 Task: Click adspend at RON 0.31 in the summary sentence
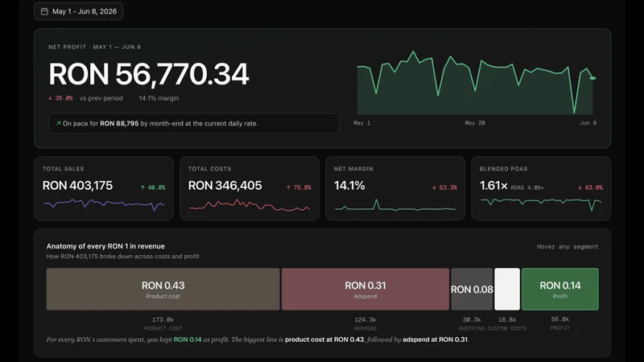pos(435,339)
